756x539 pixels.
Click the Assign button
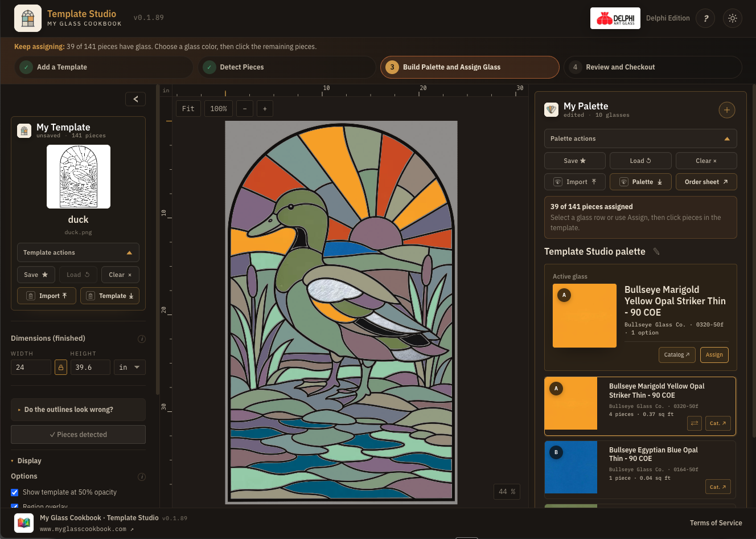point(714,355)
